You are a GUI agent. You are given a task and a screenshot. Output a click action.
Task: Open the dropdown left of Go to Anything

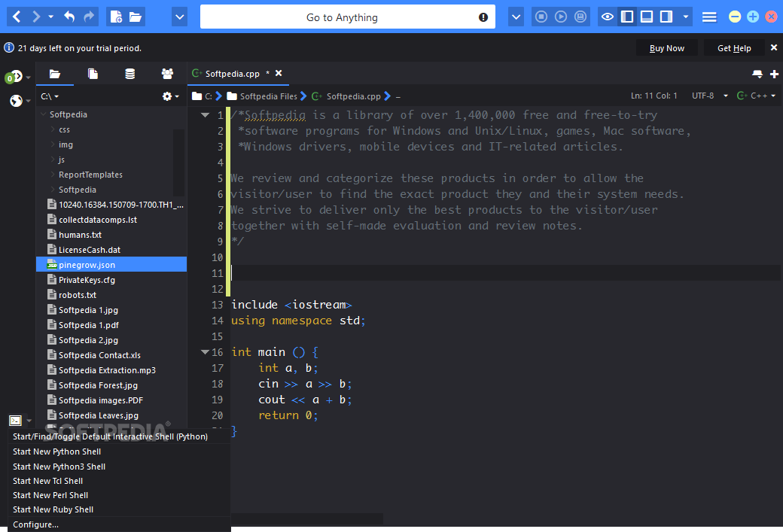[179, 17]
